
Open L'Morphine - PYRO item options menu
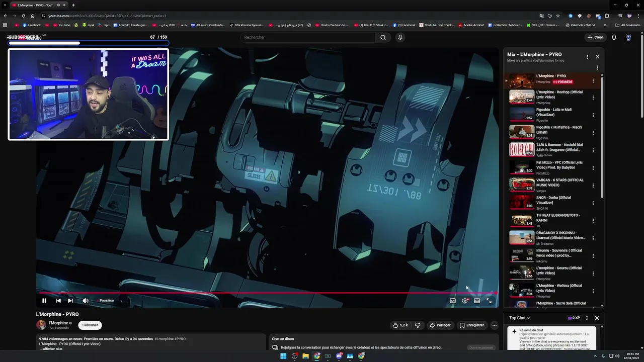coord(593,80)
